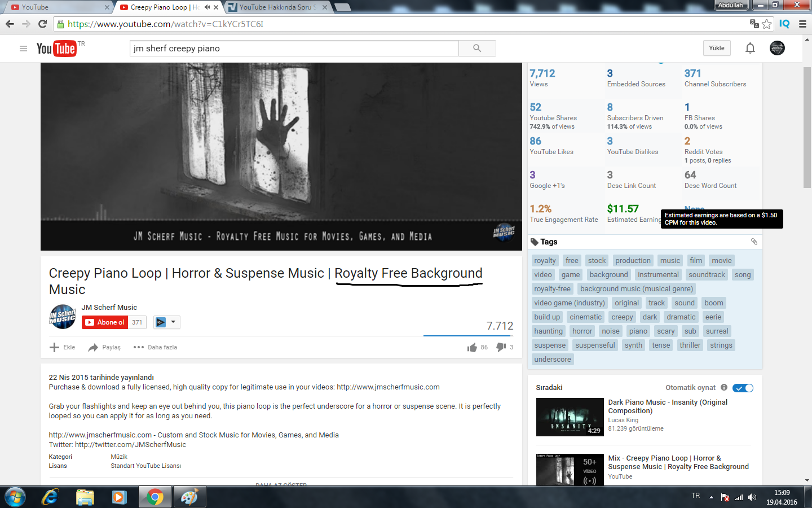Viewport: 812px width, 508px height.
Task: Open Windows Start menu
Action: [15, 497]
